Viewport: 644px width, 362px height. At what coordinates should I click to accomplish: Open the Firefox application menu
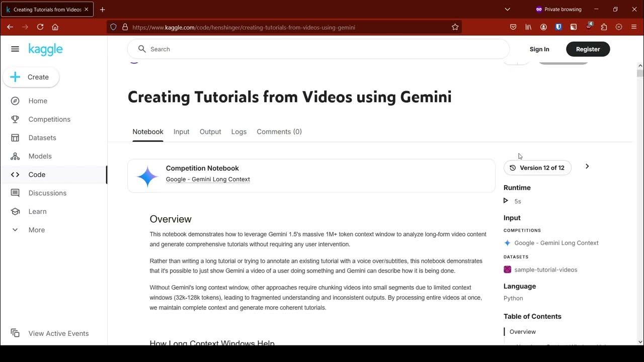634,27
